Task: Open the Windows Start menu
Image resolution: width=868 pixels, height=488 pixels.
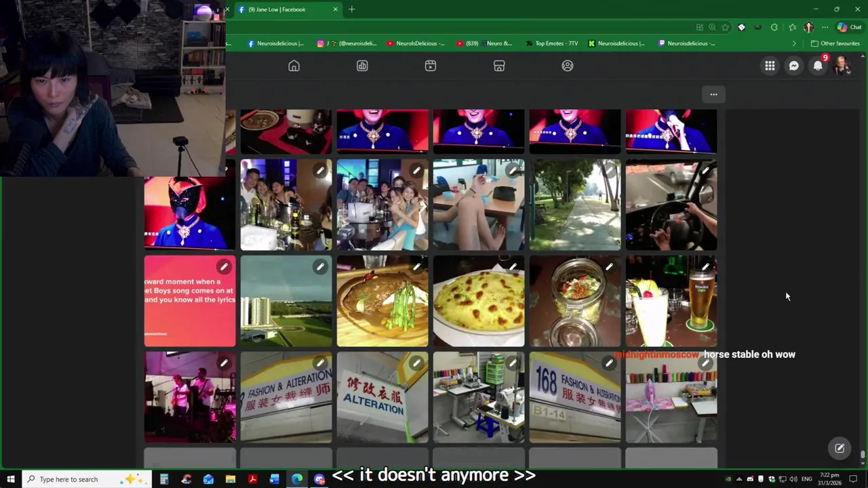Action: tap(10, 479)
